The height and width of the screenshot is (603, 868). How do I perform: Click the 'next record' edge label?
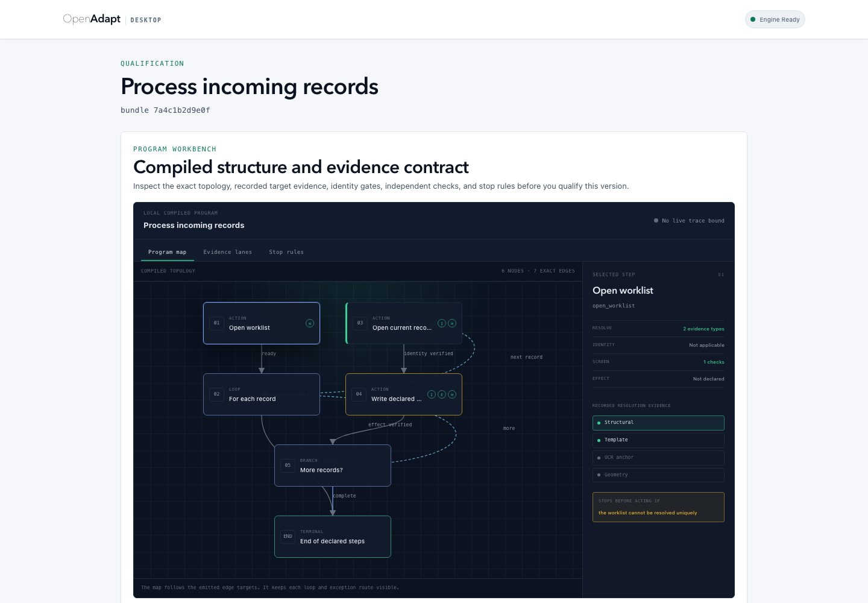tap(526, 358)
